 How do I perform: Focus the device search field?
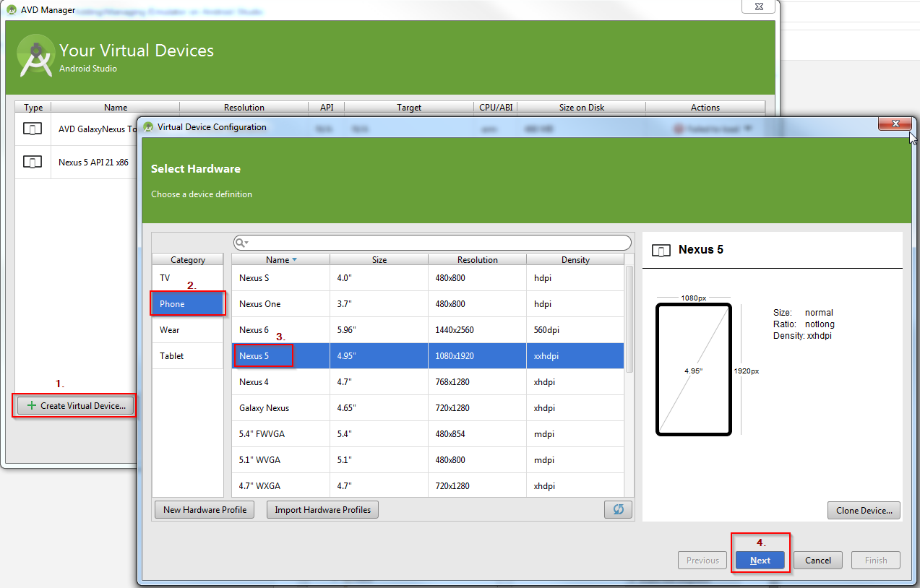432,243
